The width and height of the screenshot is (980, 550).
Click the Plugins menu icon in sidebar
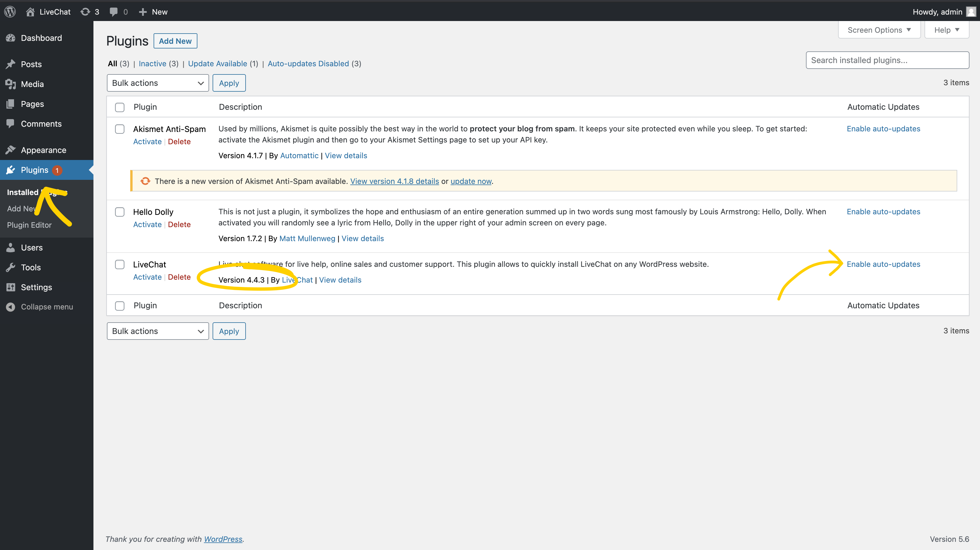[x=11, y=170]
